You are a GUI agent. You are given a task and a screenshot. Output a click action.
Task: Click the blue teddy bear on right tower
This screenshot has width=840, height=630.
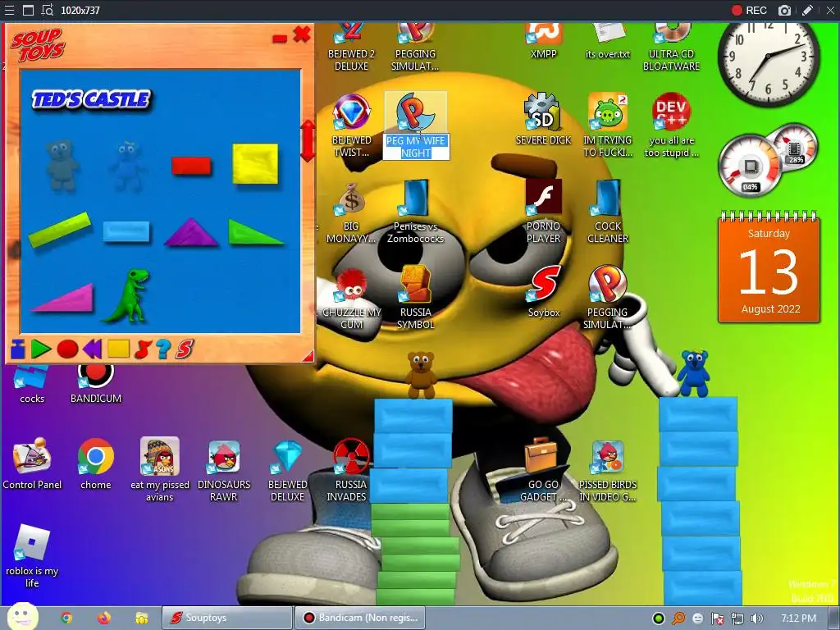(x=693, y=373)
